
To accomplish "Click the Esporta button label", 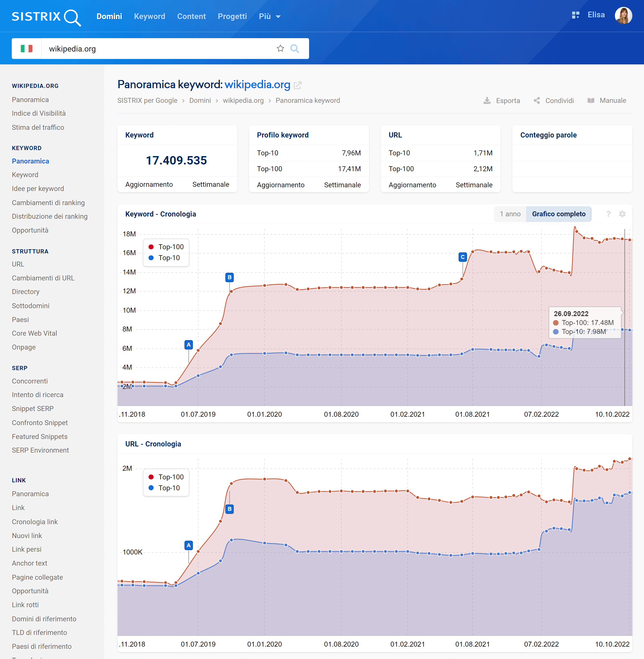I will [x=508, y=101].
